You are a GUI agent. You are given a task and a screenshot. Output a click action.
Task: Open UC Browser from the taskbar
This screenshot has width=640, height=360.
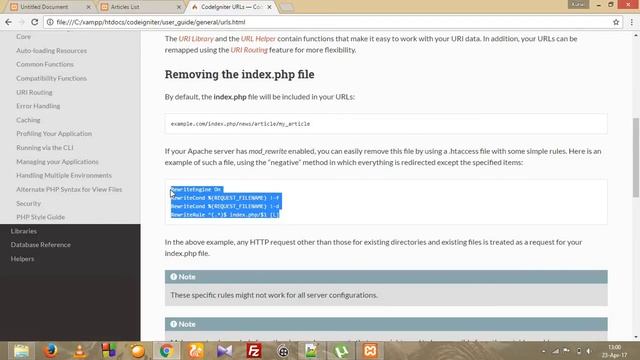pyautogui.click(x=196, y=351)
